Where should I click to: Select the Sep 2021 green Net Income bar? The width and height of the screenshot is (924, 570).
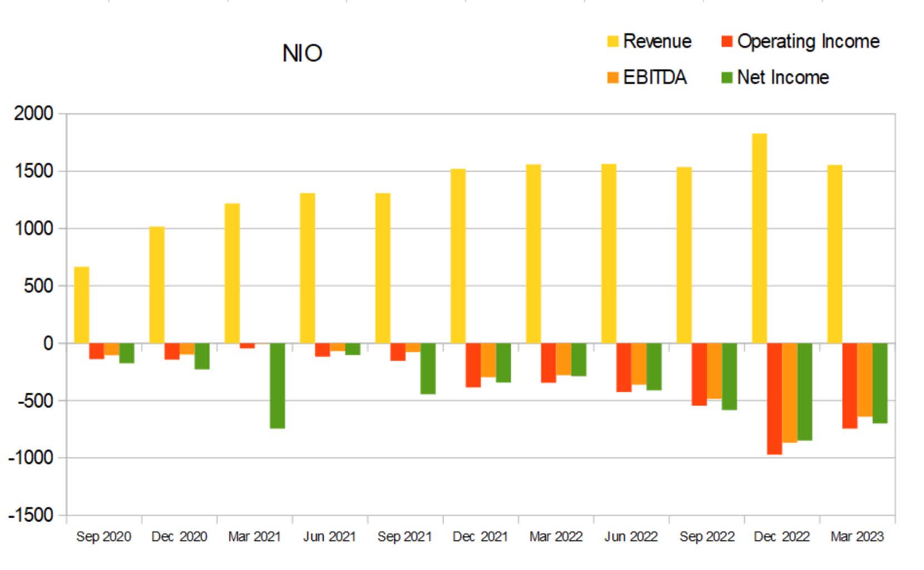428,368
